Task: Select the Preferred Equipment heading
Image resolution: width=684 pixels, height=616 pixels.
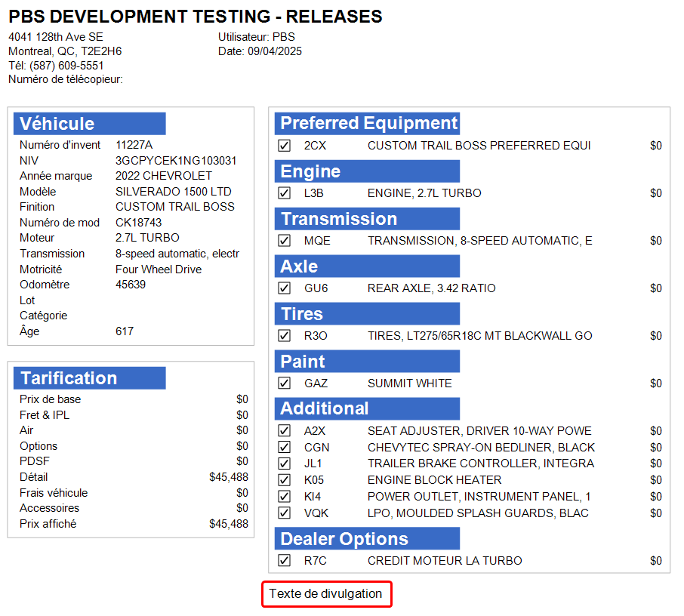Action: click(x=368, y=123)
